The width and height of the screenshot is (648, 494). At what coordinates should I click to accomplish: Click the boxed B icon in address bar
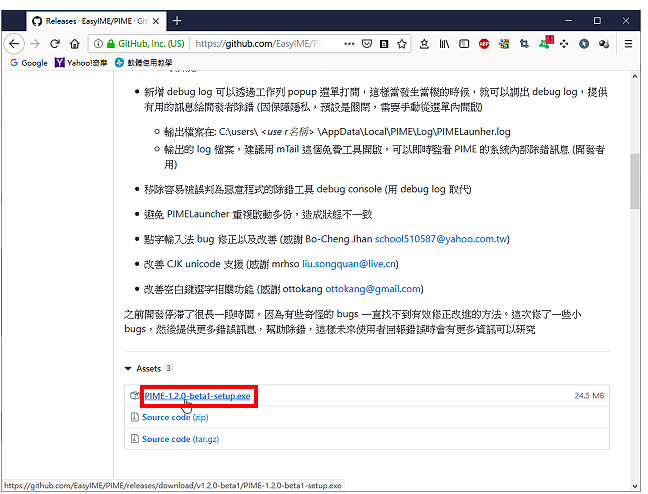coord(384,44)
